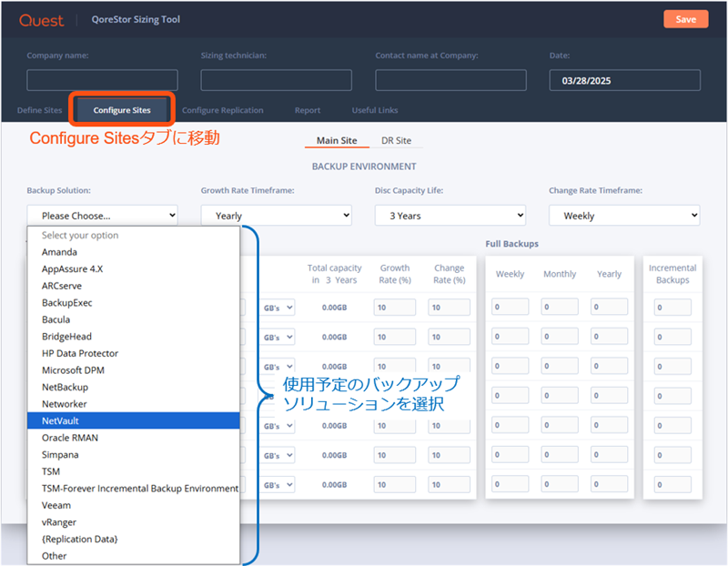Click Yearly full backups field in last row

click(x=609, y=484)
